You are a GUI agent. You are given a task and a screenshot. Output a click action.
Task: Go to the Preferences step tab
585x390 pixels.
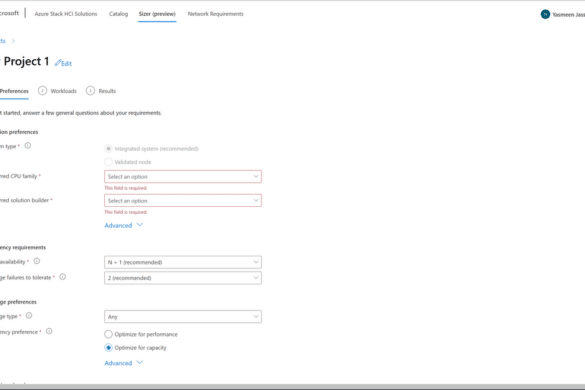14,91
